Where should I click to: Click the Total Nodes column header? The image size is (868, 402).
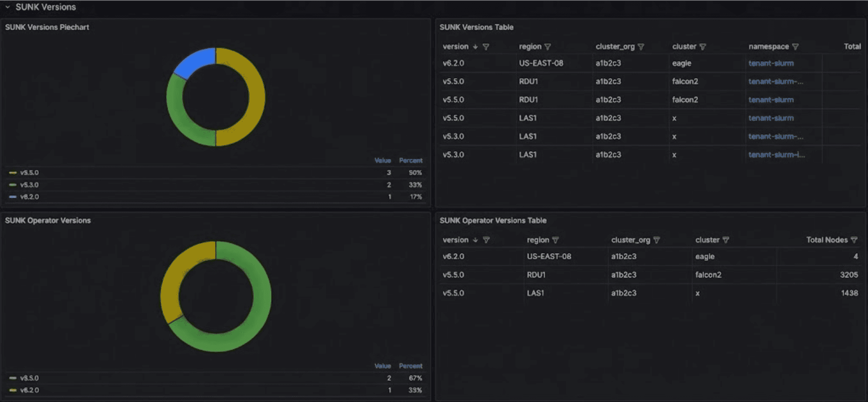click(x=827, y=240)
